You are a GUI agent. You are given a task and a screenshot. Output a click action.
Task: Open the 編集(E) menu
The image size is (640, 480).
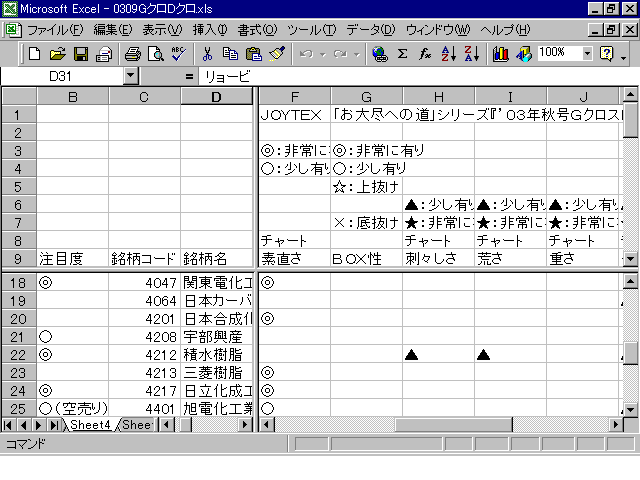113,30
